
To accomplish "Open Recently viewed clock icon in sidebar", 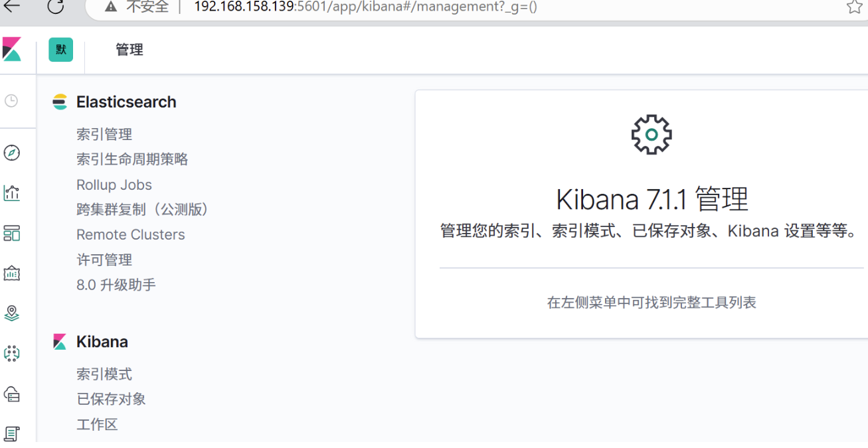I will (11, 101).
